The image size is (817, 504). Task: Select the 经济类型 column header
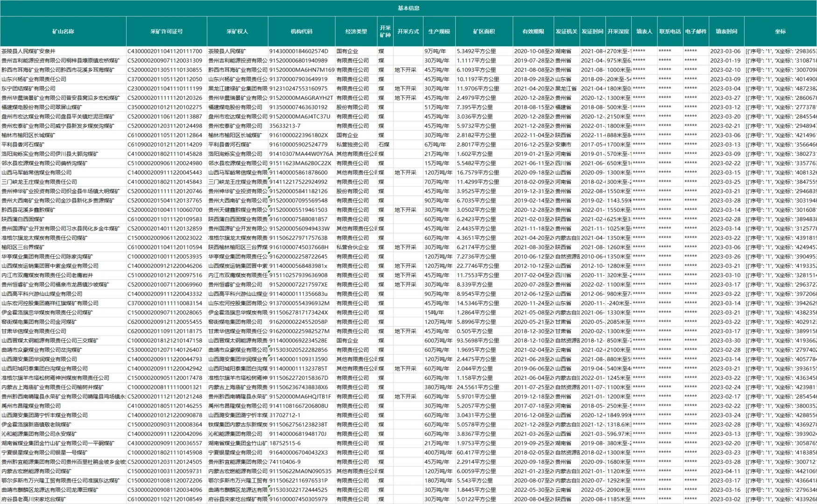[356, 31]
